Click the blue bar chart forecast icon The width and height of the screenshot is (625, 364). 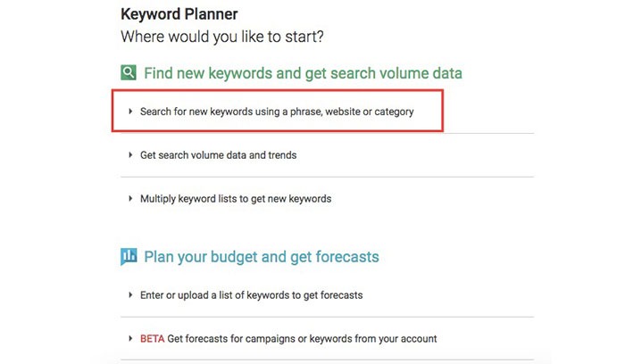pos(129,256)
